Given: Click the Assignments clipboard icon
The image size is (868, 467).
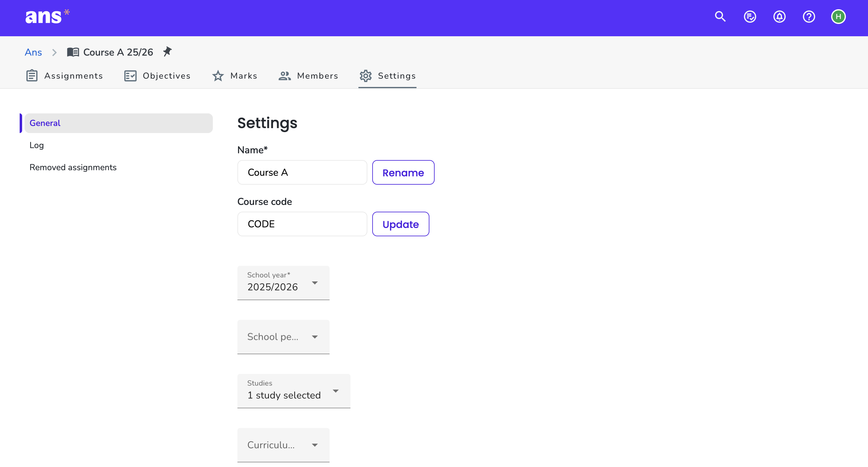Looking at the screenshot, I should click(x=32, y=76).
